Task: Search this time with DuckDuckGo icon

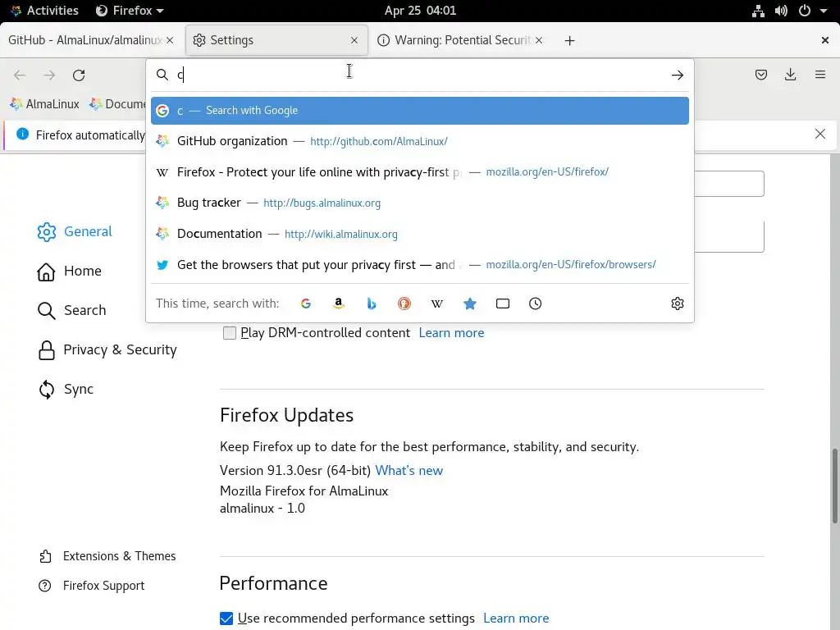Action: point(404,304)
